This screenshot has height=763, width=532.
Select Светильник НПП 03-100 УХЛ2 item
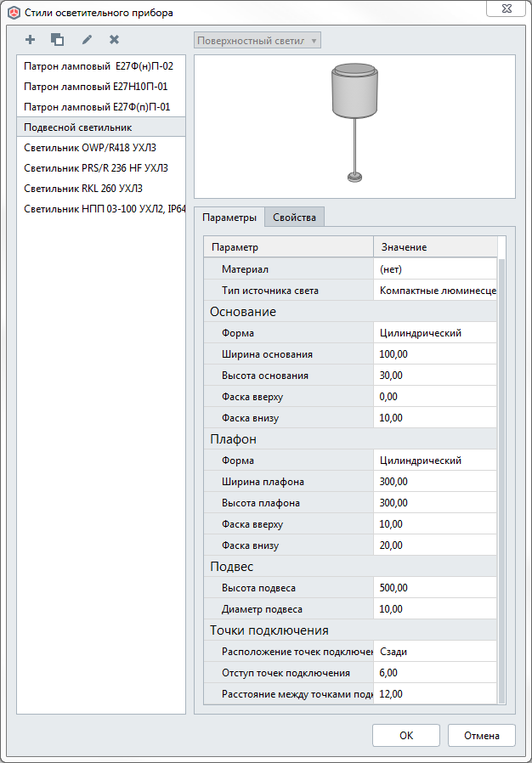(101, 209)
